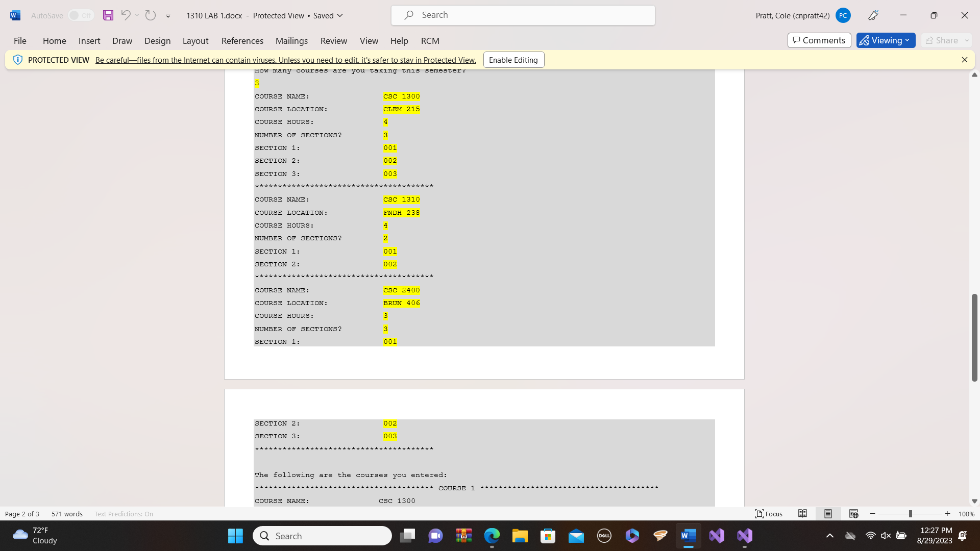Viewport: 980px width, 551px height.
Task: Open the Comments pane button
Action: pos(819,40)
